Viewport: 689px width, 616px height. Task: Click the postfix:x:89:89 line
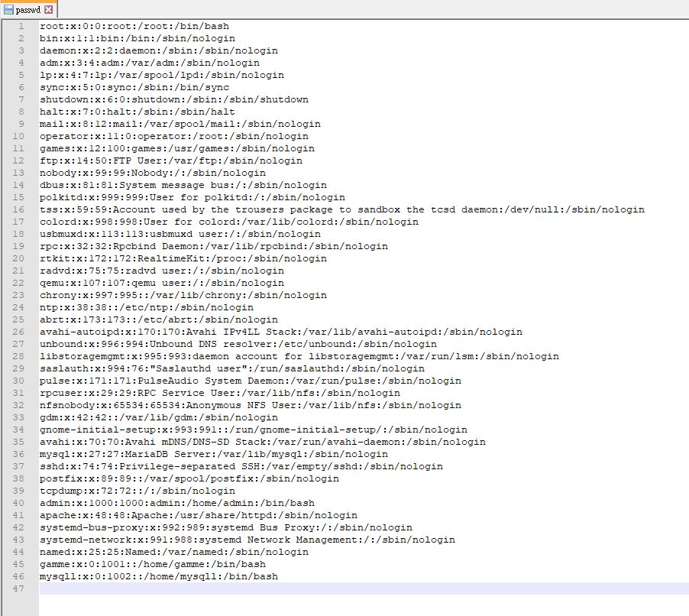(x=189, y=479)
